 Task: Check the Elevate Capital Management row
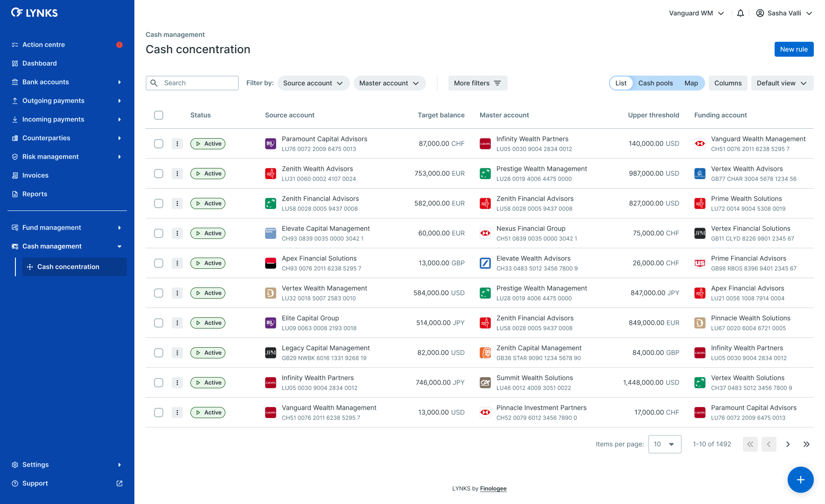tap(159, 233)
